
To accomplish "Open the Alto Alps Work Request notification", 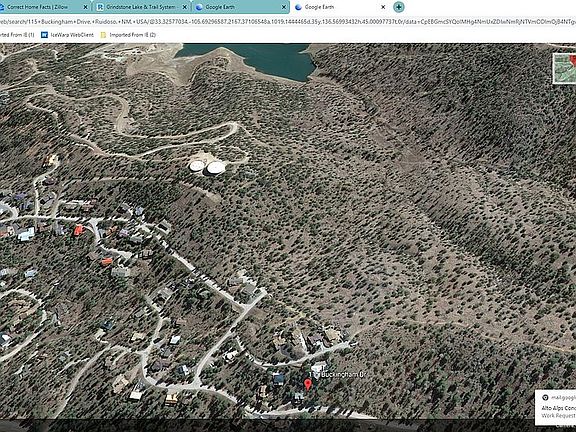I will [556, 408].
